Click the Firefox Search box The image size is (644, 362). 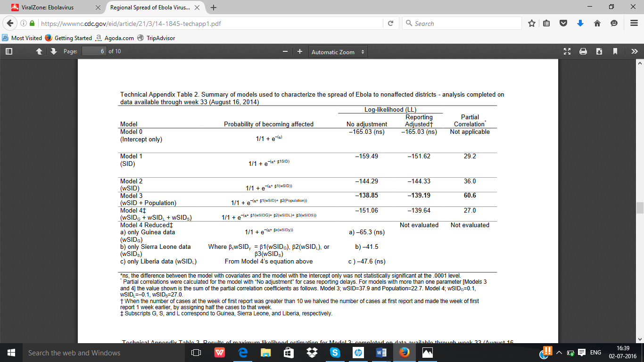(462, 23)
